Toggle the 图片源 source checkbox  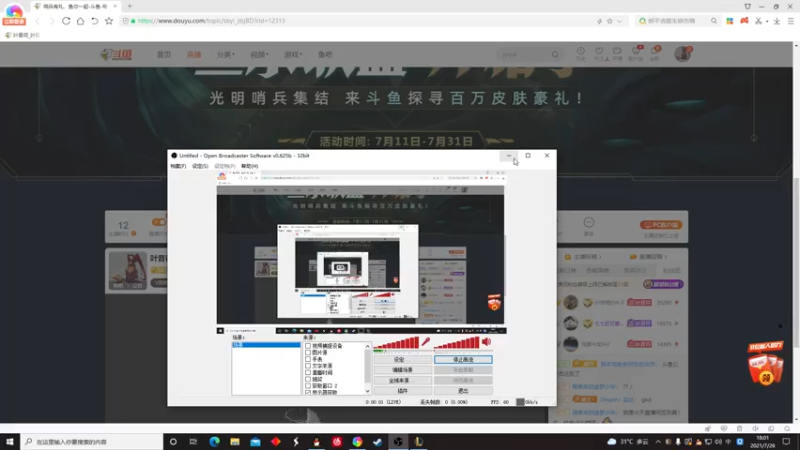click(x=308, y=353)
